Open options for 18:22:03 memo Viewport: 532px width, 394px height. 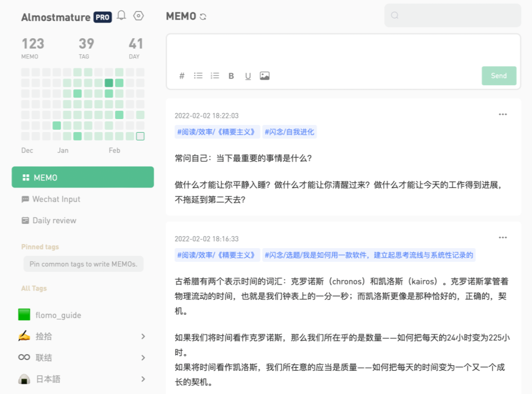(x=503, y=115)
